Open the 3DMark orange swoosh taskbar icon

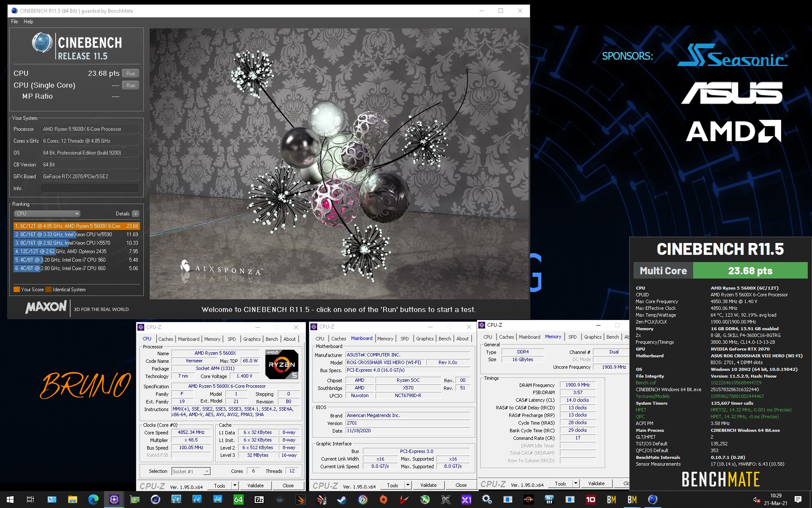[x=300, y=500]
